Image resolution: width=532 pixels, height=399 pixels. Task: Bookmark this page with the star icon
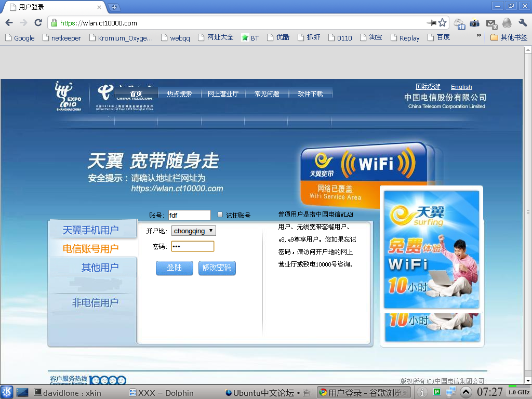[443, 23]
